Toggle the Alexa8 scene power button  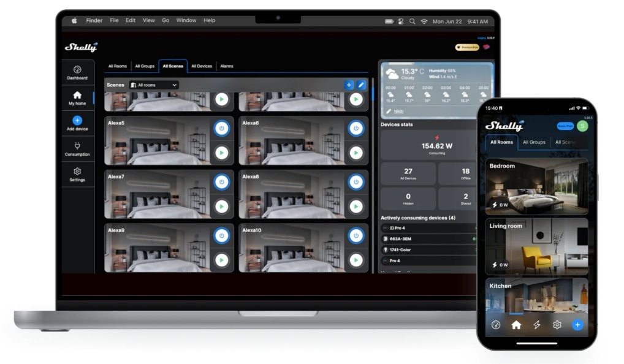click(x=356, y=182)
